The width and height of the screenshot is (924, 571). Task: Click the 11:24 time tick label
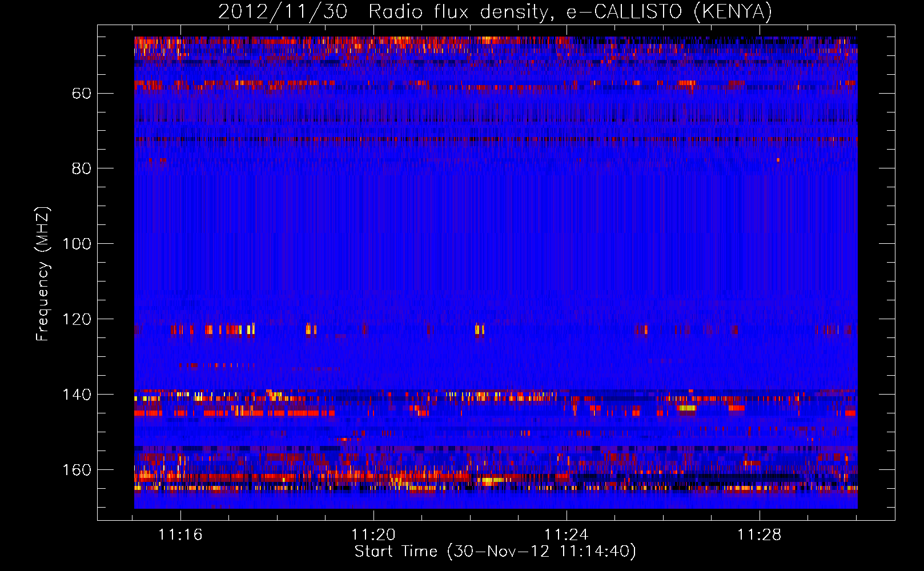click(567, 535)
